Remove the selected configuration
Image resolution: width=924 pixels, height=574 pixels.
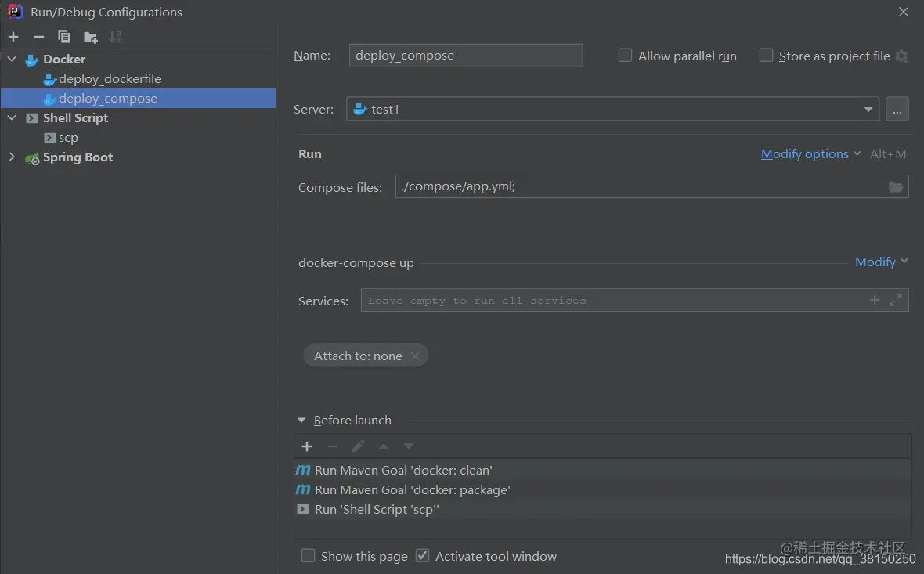[x=39, y=37]
